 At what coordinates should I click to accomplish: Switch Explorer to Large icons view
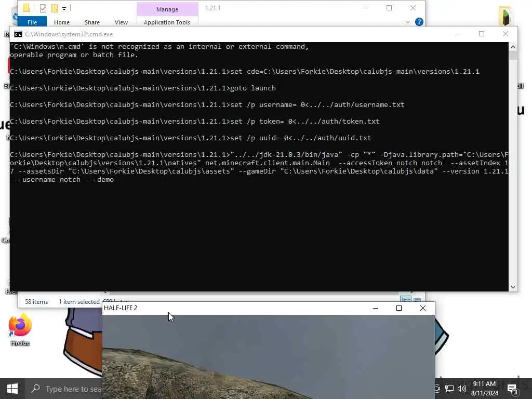tap(417, 299)
